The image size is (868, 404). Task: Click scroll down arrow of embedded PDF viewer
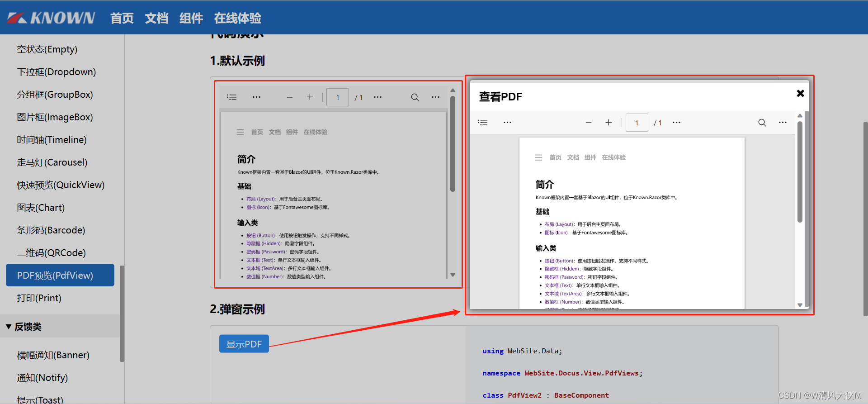[453, 275]
